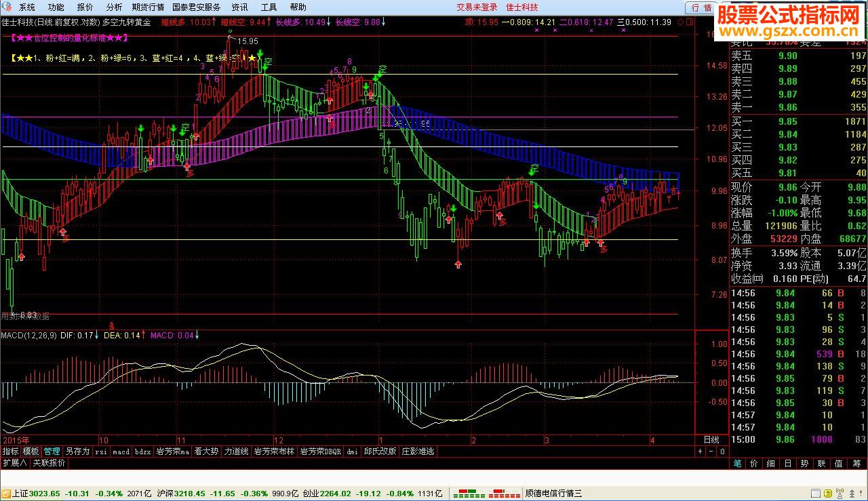Expand the 扩展 panel tab
This screenshot has width=868, height=501.
coord(14,463)
